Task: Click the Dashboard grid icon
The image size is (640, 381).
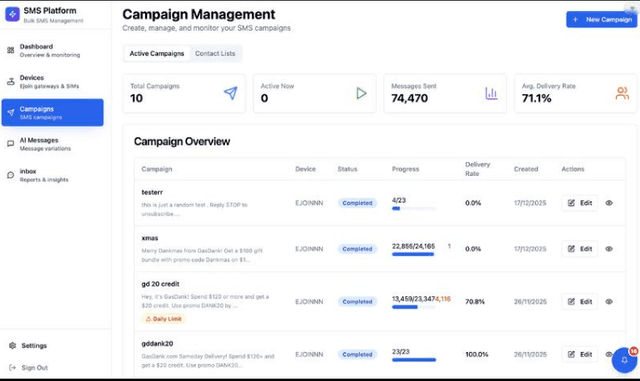Action: click(11, 50)
